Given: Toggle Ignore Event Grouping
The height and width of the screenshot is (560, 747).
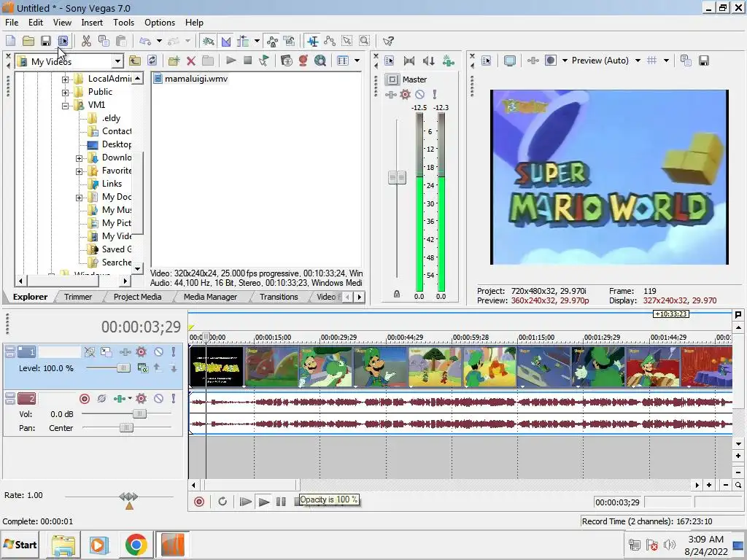Looking at the screenshot, I should coord(289,41).
